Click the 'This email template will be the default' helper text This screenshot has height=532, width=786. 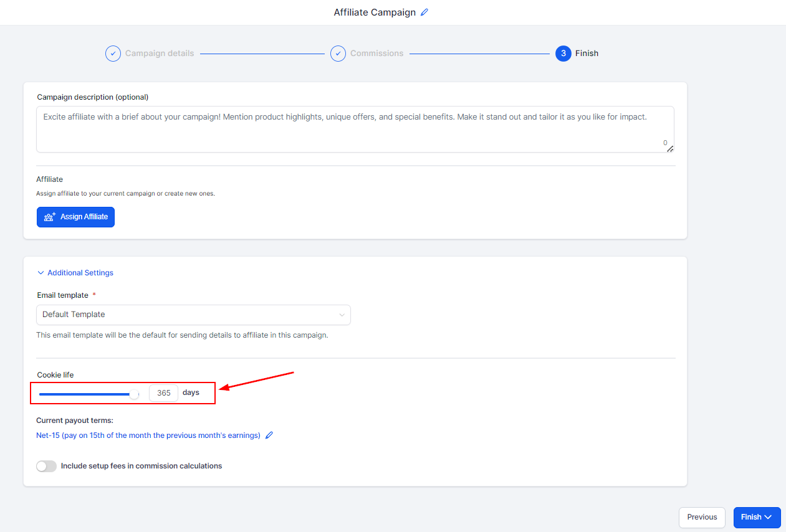point(182,335)
